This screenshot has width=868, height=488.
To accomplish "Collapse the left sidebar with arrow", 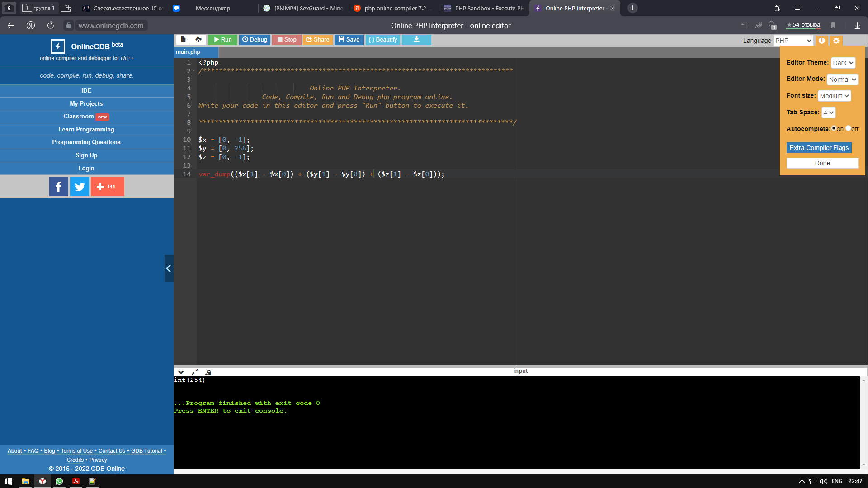I will (x=169, y=268).
